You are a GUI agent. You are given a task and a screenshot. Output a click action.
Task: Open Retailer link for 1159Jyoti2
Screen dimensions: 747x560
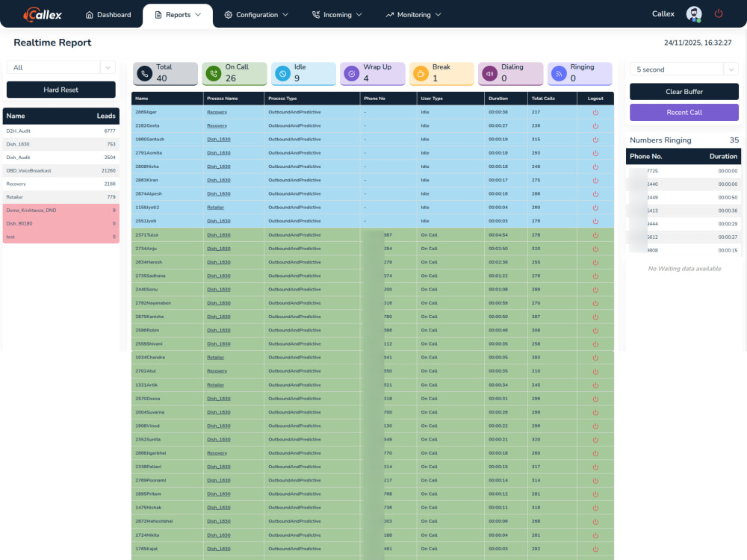215,208
